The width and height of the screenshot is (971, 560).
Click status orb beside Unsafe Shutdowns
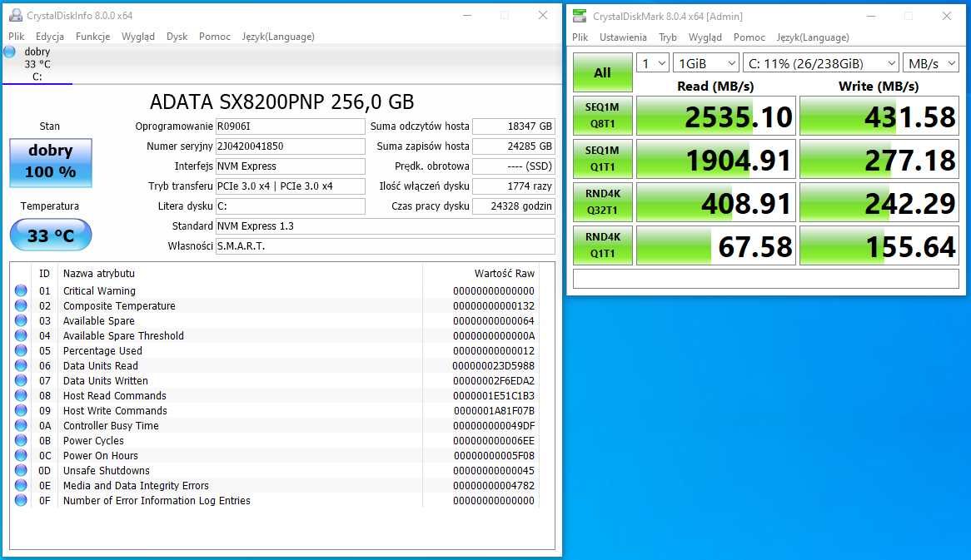21,469
